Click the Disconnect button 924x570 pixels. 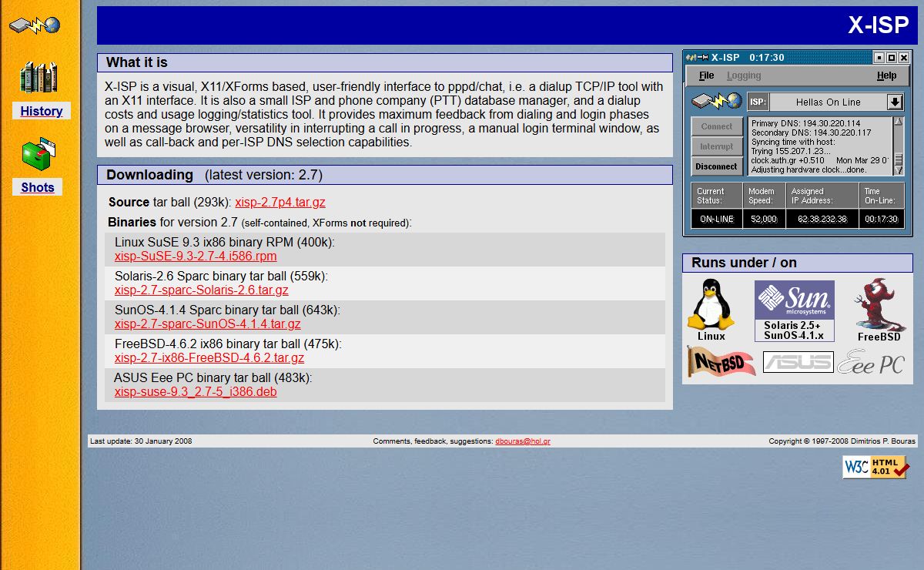pos(717,166)
